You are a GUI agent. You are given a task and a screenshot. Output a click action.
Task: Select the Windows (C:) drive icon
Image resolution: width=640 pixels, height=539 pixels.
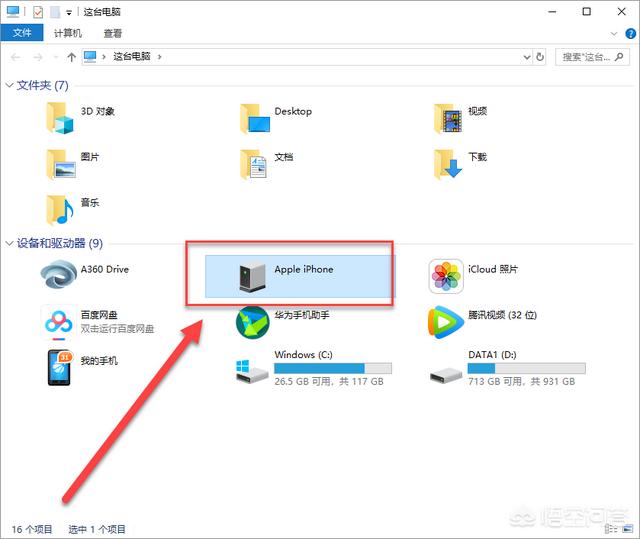pos(251,371)
